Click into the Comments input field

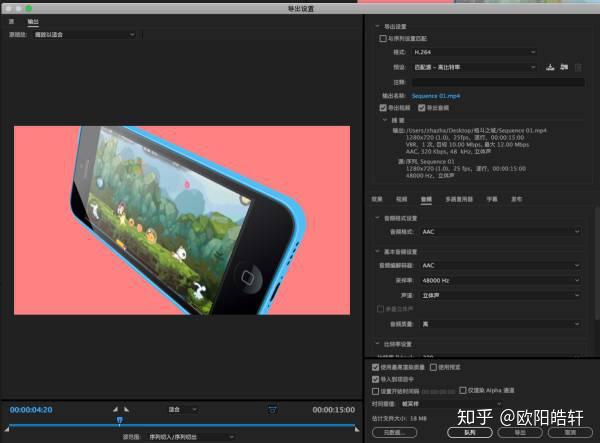(x=498, y=82)
